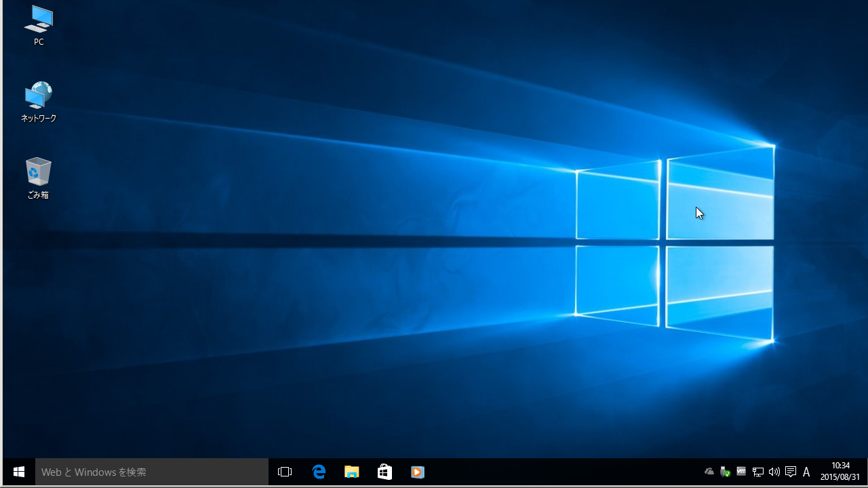Open File Explorer from the taskbar
This screenshot has height=488, width=868.
(351, 472)
